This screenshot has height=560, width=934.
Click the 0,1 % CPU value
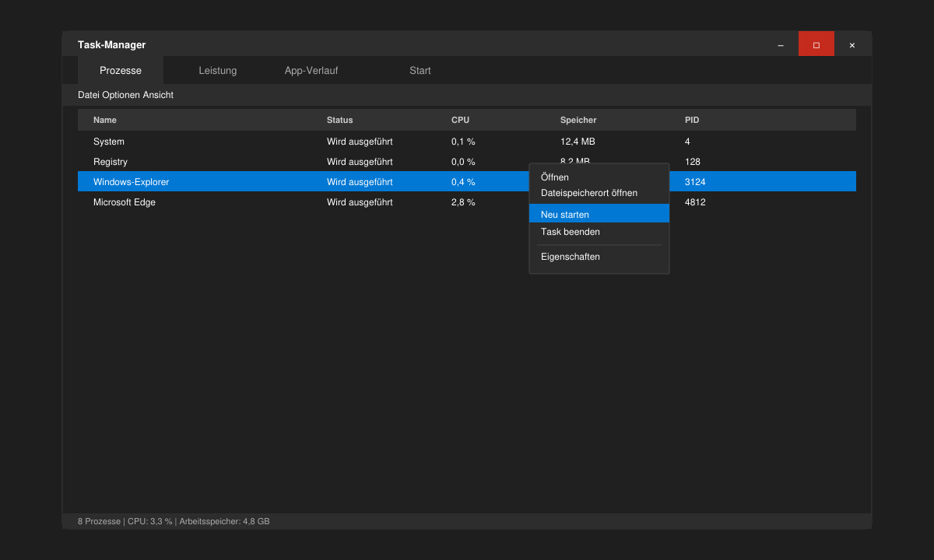coord(463,142)
